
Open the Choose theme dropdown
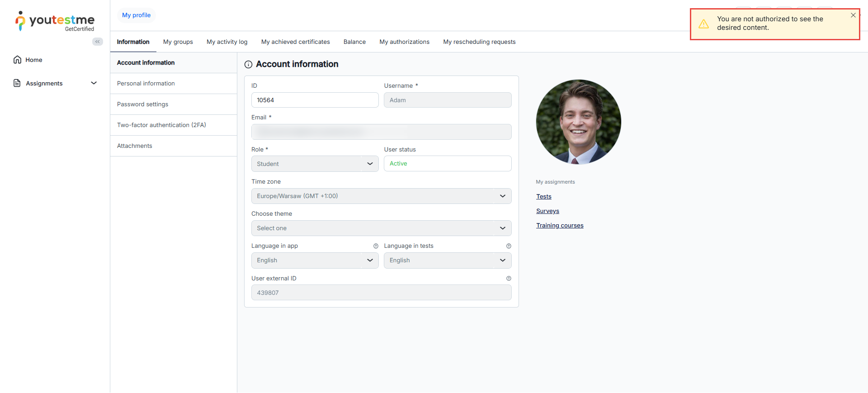381,228
